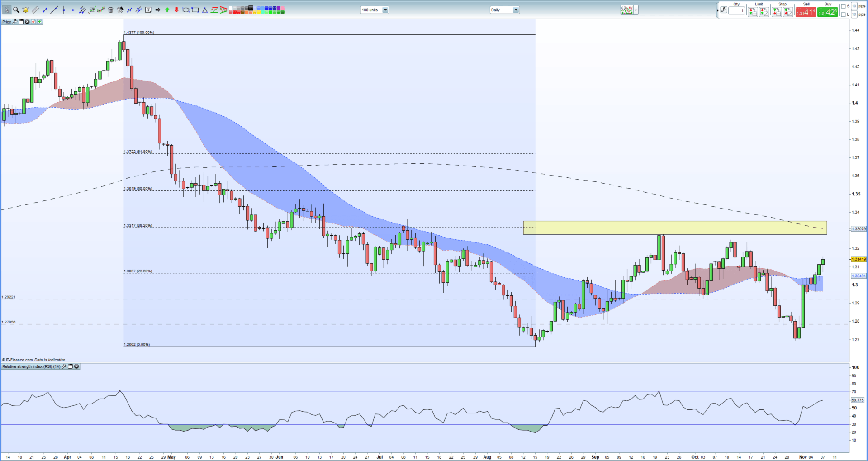This screenshot has height=461, width=868.
Task: Move Price panel down with red arrow
Action: pos(33,22)
